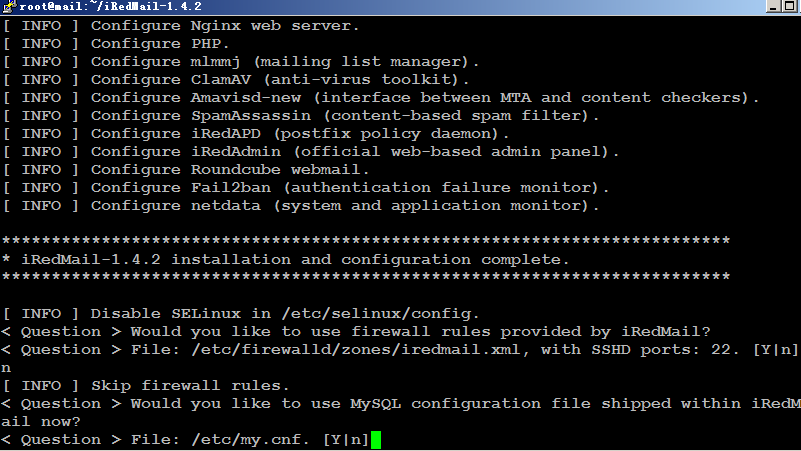This screenshot has height=451, width=801.
Task: Click the 'Configure iRedAPD' policy daemon line
Action: [x=256, y=134]
